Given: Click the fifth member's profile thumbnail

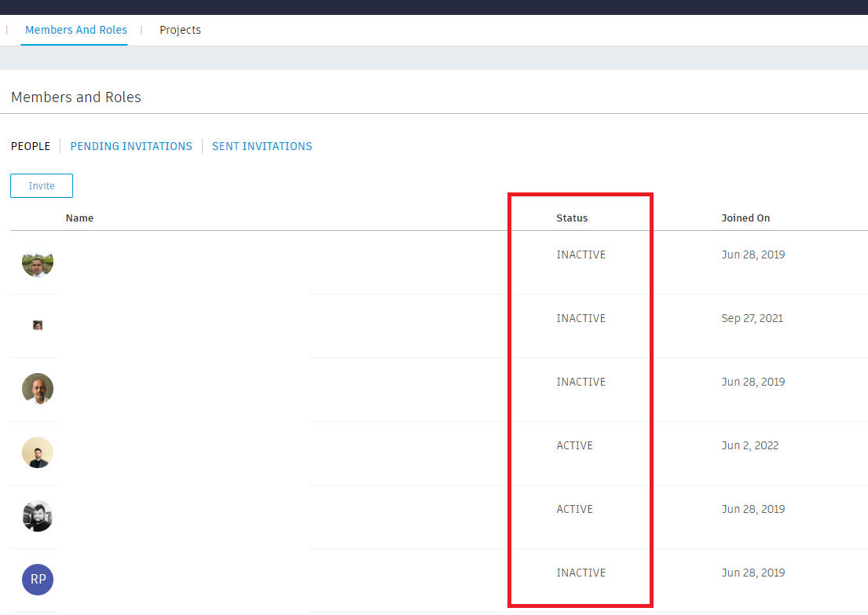Looking at the screenshot, I should coord(37,516).
